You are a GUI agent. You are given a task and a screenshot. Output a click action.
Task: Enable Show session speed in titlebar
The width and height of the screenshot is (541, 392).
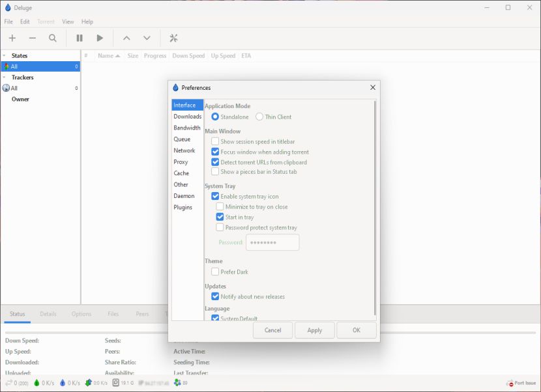point(215,141)
